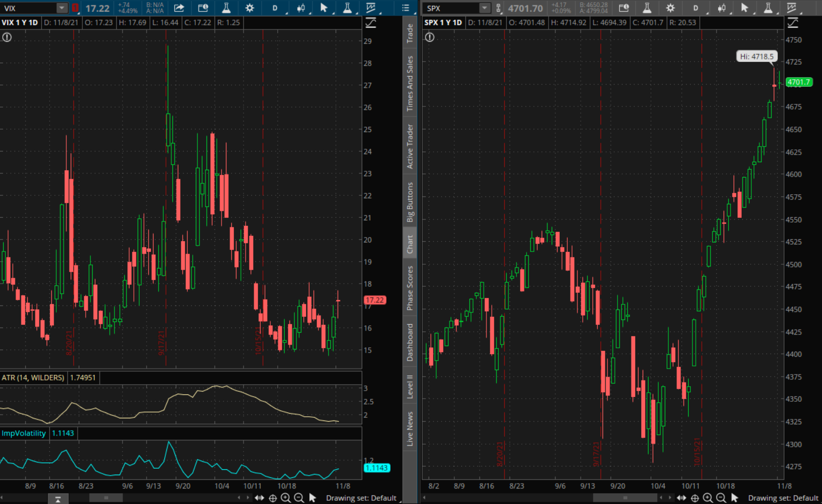Click the ImpVolatility study label
The image size is (822, 504).
(x=24, y=433)
